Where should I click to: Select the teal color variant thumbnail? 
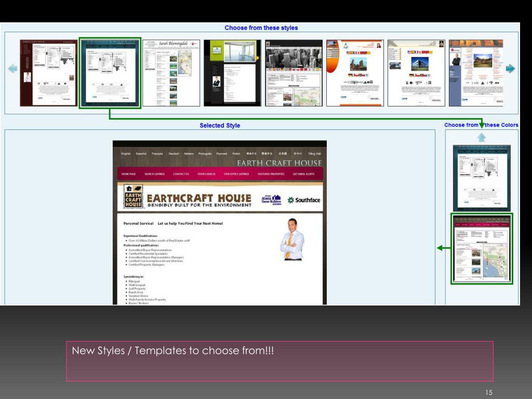click(482, 179)
